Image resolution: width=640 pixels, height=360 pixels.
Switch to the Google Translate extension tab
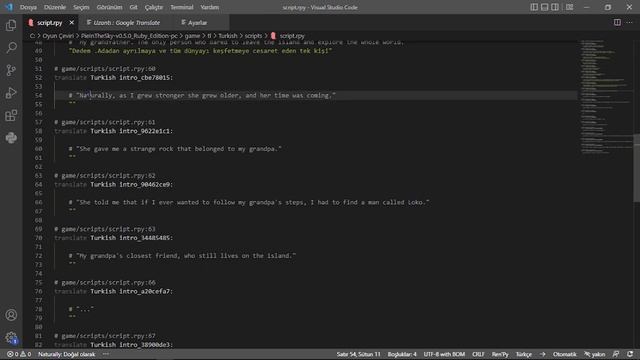[127, 23]
